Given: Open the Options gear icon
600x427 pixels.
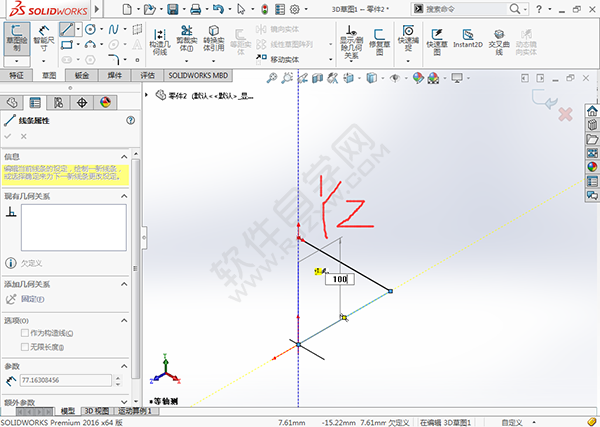Looking at the screenshot, I should [295, 9].
